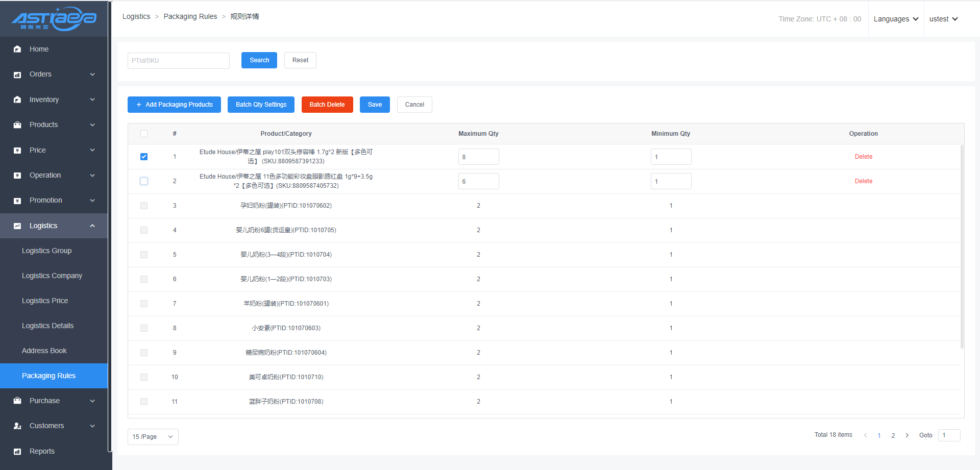Click Add Packaging Products button
This screenshot has width=980, height=470.
tap(174, 105)
